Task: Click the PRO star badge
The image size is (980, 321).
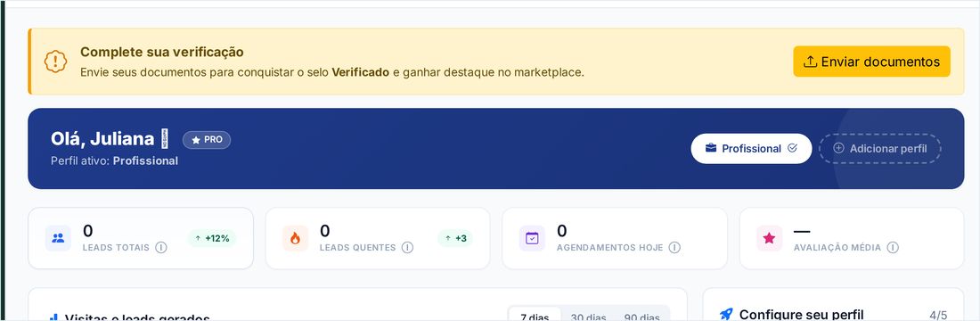Action: [x=207, y=140]
